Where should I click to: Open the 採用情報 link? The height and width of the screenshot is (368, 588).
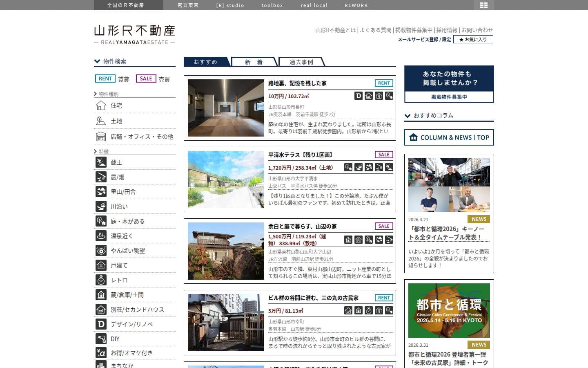click(447, 30)
